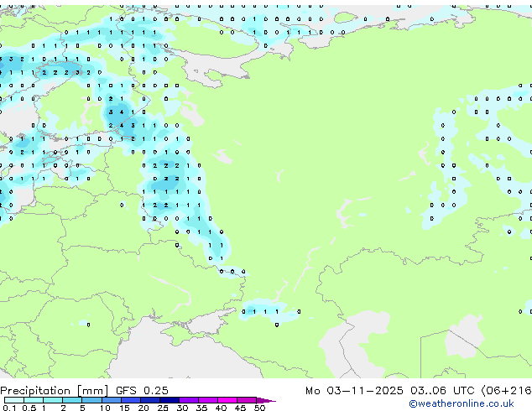532x411 pixels.
Task: Click the 'Precipitation [mm]' title text
Action: [x=55, y=391]
